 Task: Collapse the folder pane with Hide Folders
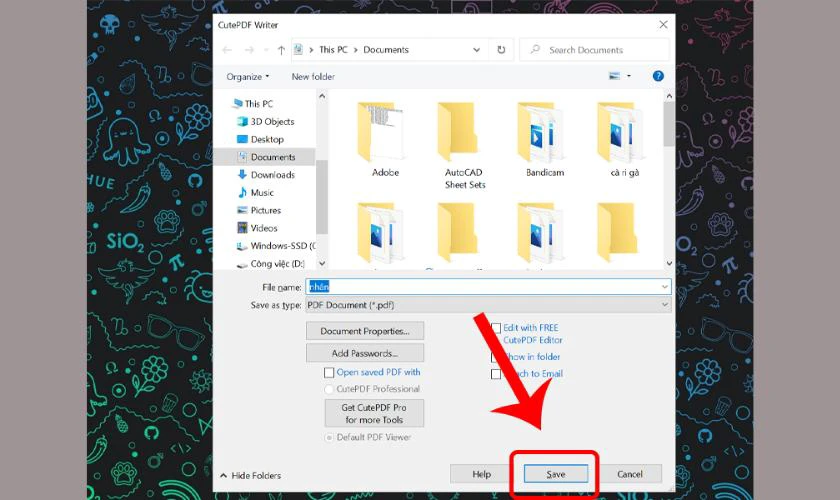[x=250, y=475]
